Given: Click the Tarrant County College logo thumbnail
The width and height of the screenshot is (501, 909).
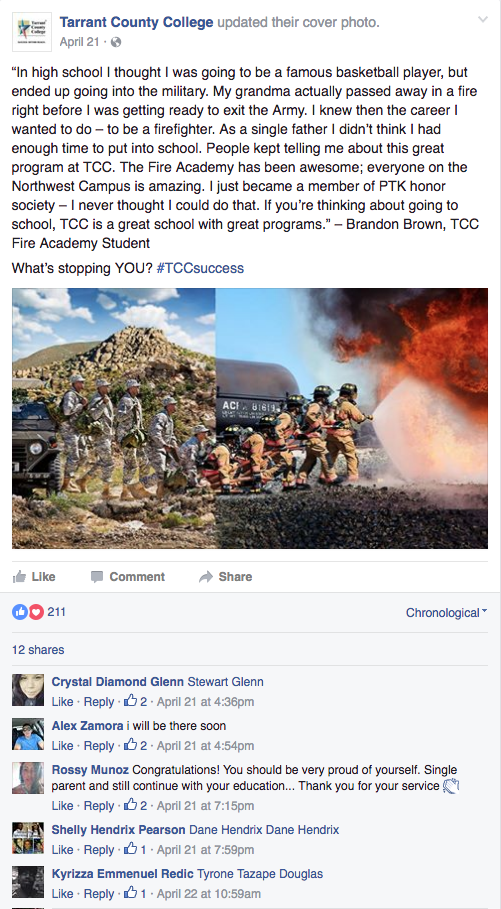Looking at the screenshot, I should click(32, 32).
